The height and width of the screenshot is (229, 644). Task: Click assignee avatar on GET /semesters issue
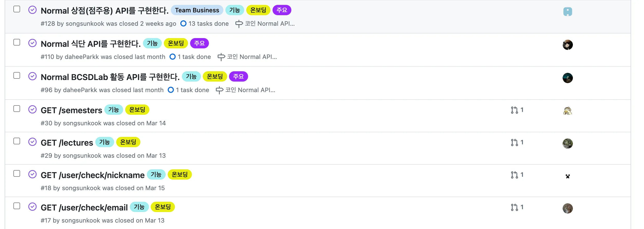tap(567, 111)
